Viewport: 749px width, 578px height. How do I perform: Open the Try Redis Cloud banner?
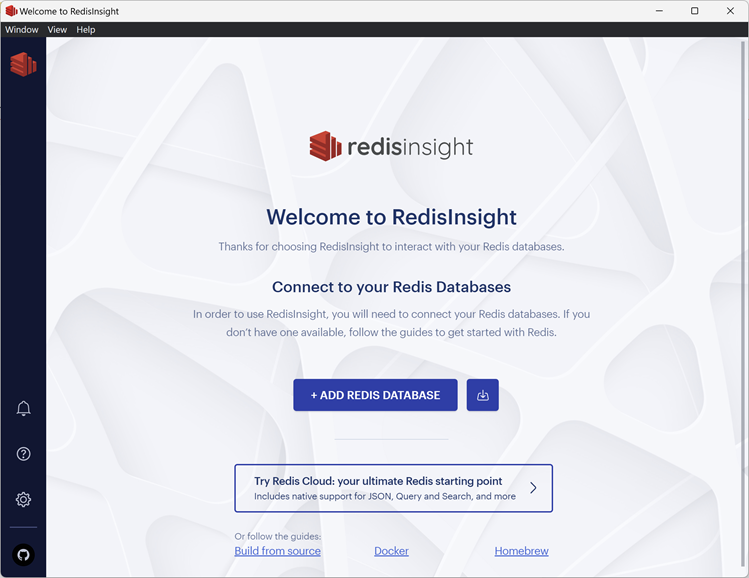tap(394, 488)
